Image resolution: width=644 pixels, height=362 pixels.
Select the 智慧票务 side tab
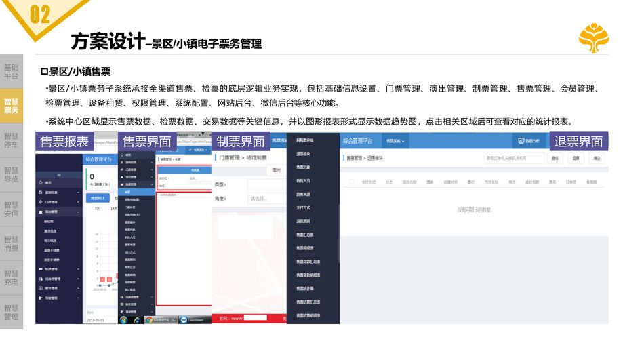(12, 106)
